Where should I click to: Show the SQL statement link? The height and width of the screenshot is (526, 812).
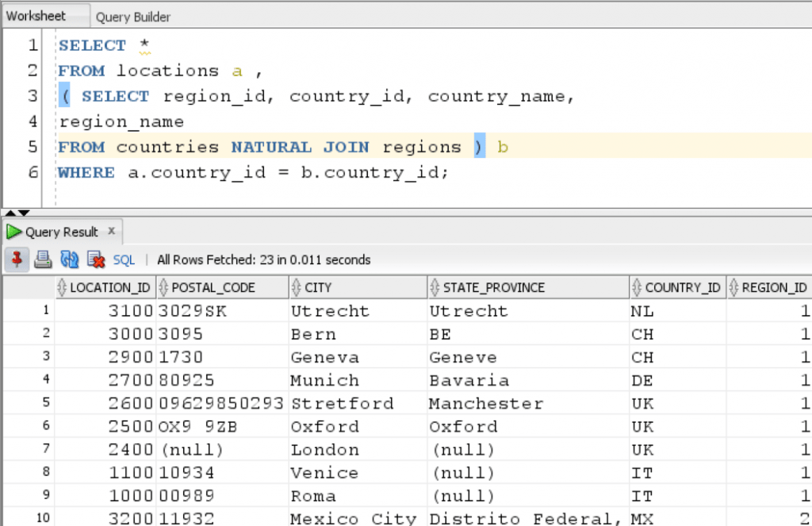point(124,259)
